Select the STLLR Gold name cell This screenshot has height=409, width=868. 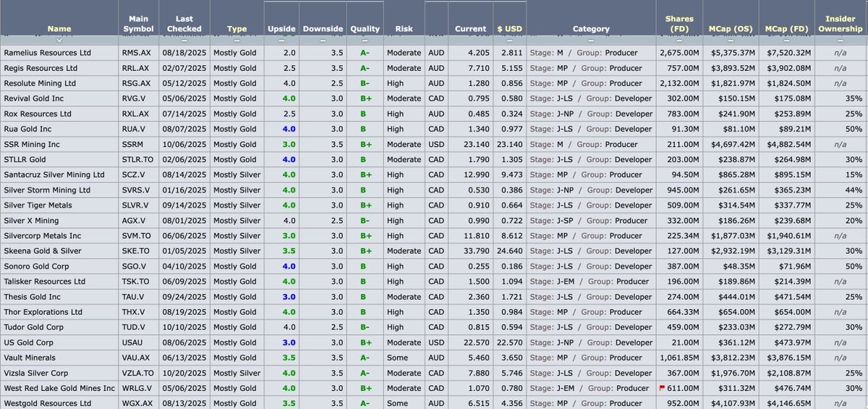click(25, 160)
